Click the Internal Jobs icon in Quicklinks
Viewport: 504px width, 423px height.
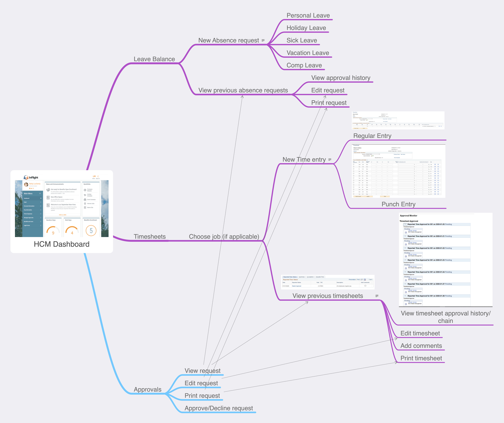85,204
